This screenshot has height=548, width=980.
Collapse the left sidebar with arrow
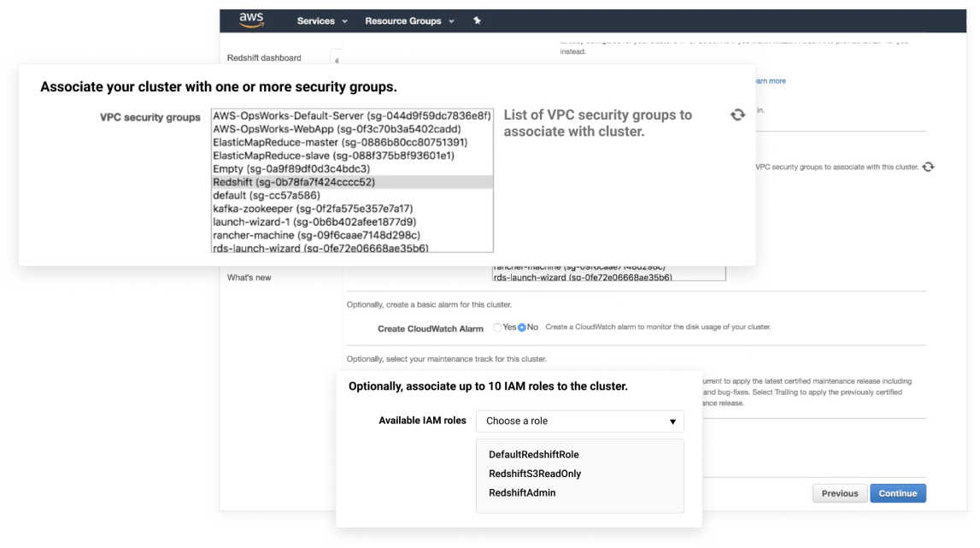(336, 59)
